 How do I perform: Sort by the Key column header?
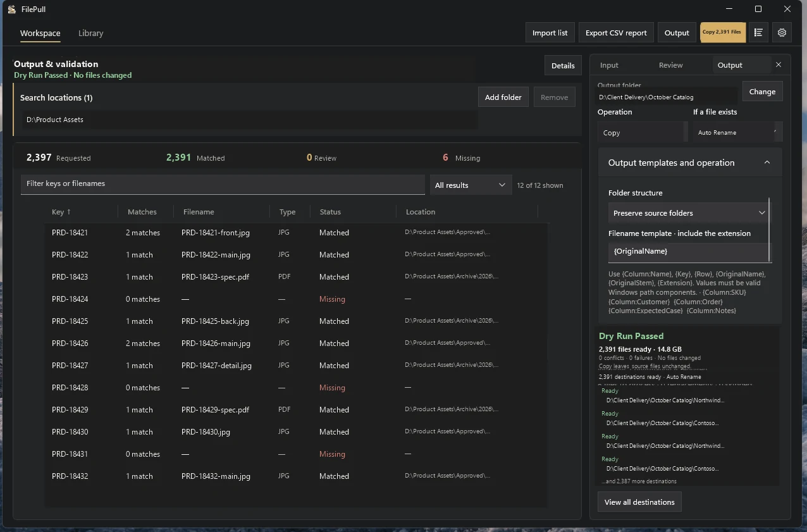(x=61, y=212)
